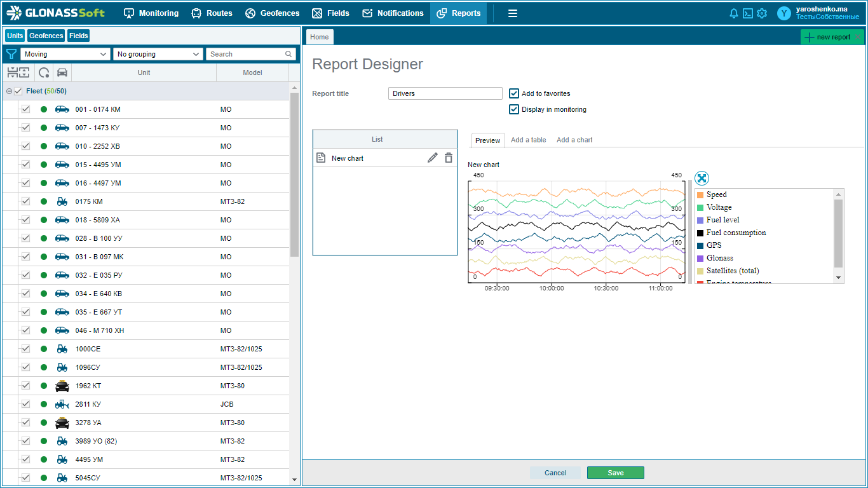Viewport: 868px width, 488px height.
Task: Open the settings gear icon
Action: 762,13
